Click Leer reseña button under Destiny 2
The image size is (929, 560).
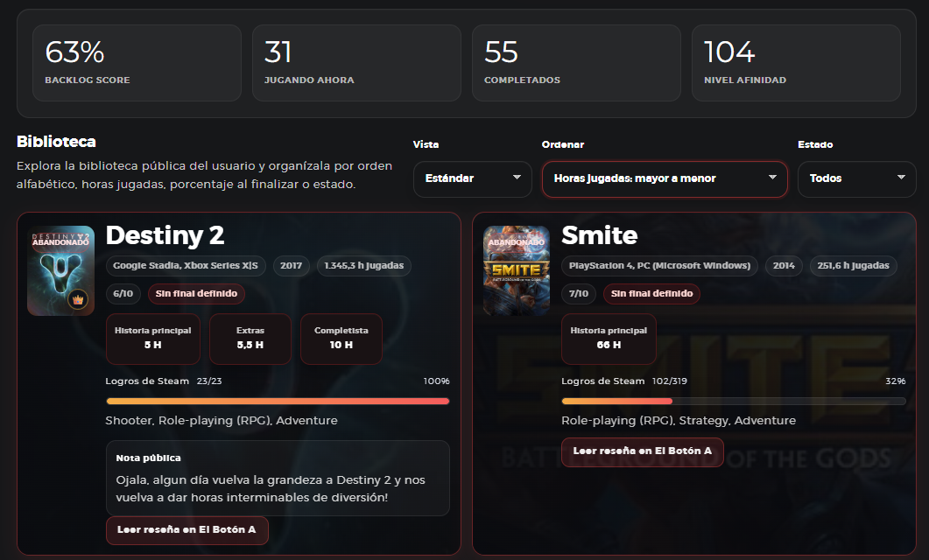pos(187,529)
